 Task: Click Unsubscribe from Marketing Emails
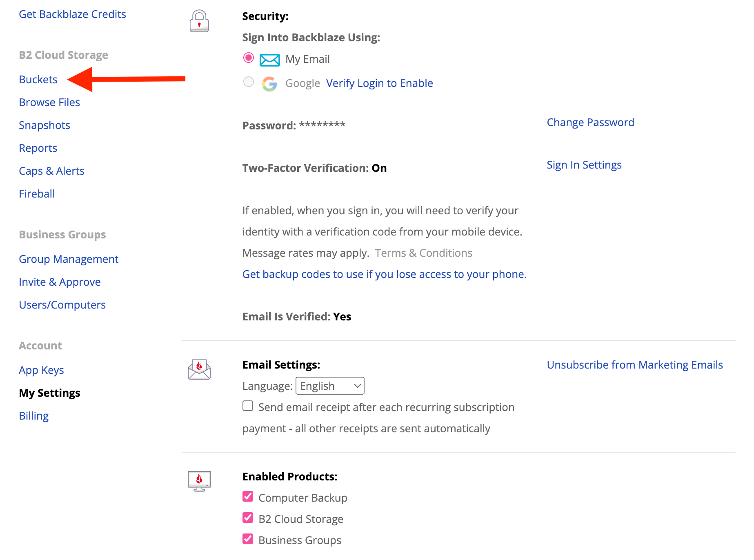pos(634,365)
